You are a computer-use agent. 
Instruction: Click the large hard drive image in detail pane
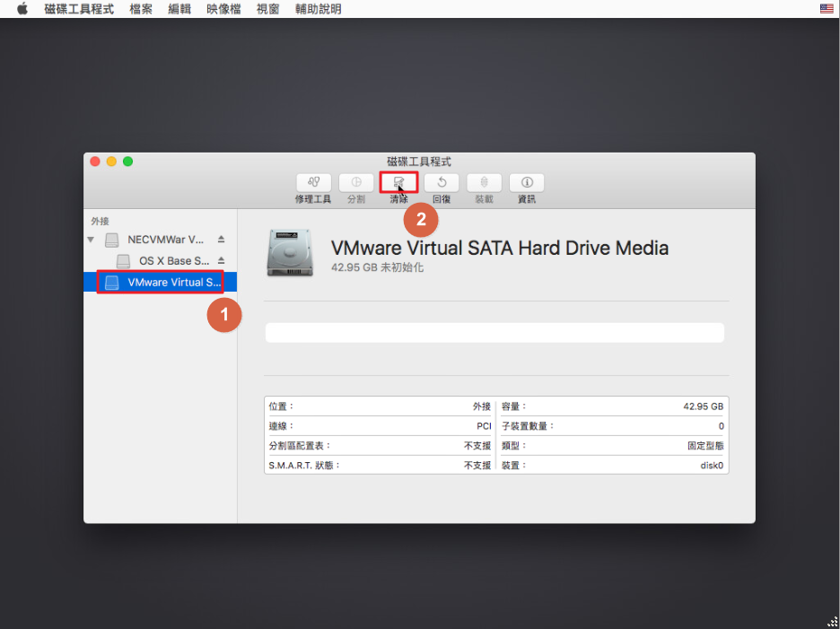(x=291, y=253)
